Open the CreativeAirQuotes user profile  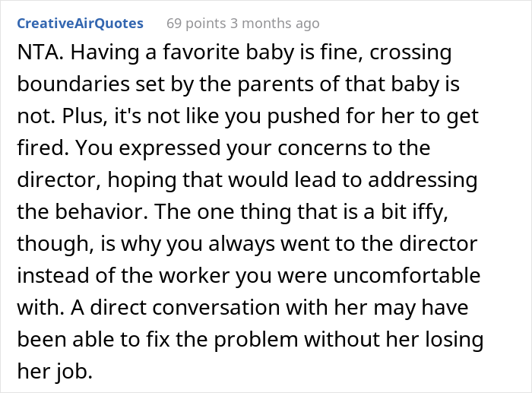coord(80,24)
